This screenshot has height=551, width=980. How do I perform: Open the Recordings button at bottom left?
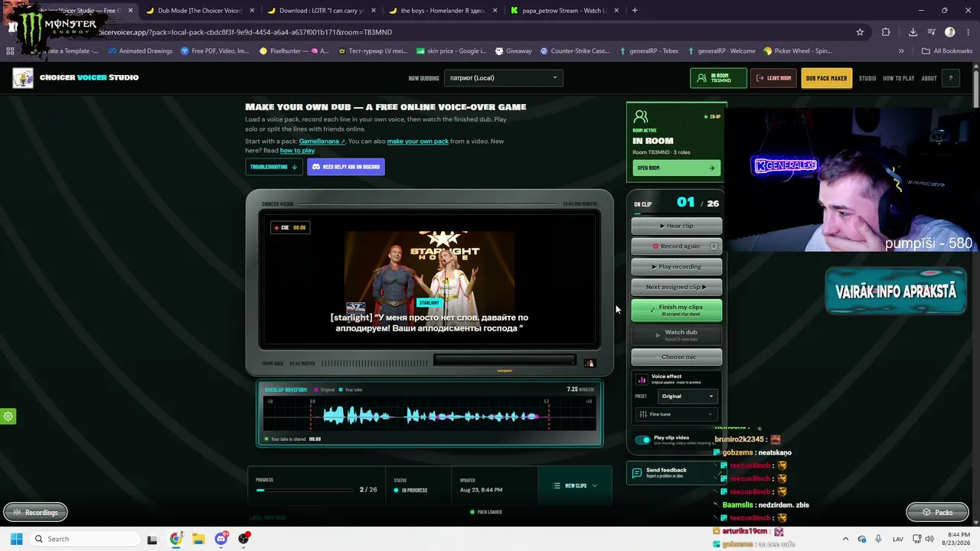coord(35,513)
